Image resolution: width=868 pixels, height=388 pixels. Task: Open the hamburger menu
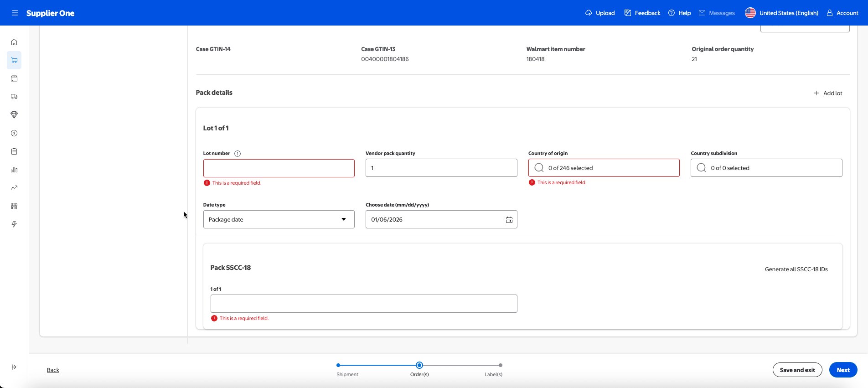click(x=15, y=13)
